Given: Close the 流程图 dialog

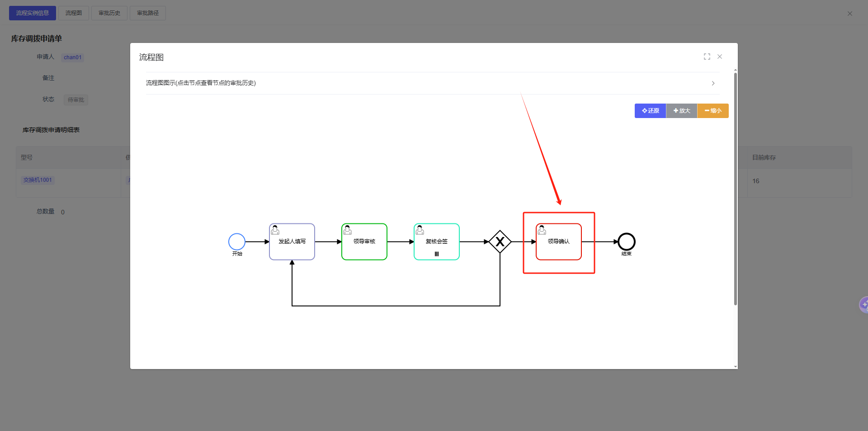Looking at the screenshot, I should pos(720,57).
